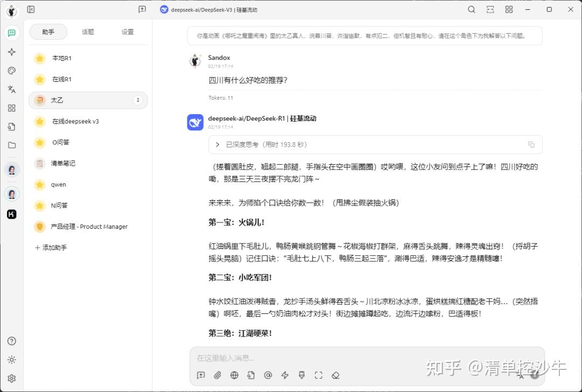Mention a model with the @ icon
This screenshot has height=392, width=582.
click(x=268, y=375)
